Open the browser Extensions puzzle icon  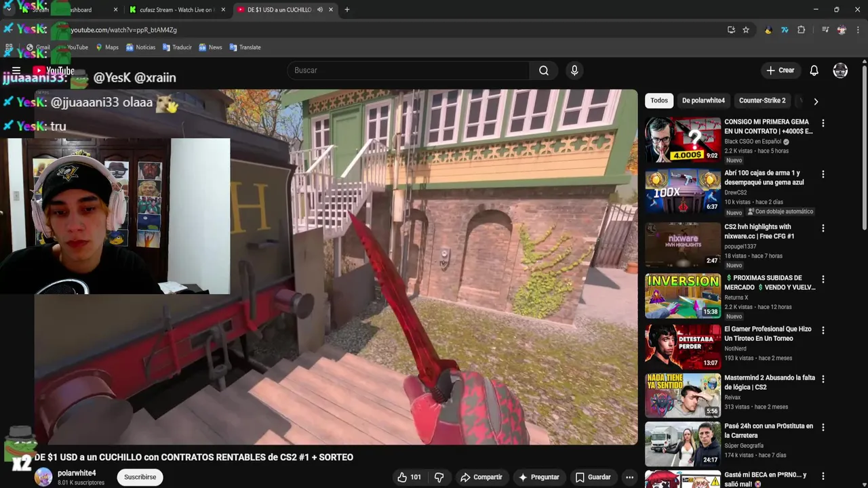(x=801, y=30)
